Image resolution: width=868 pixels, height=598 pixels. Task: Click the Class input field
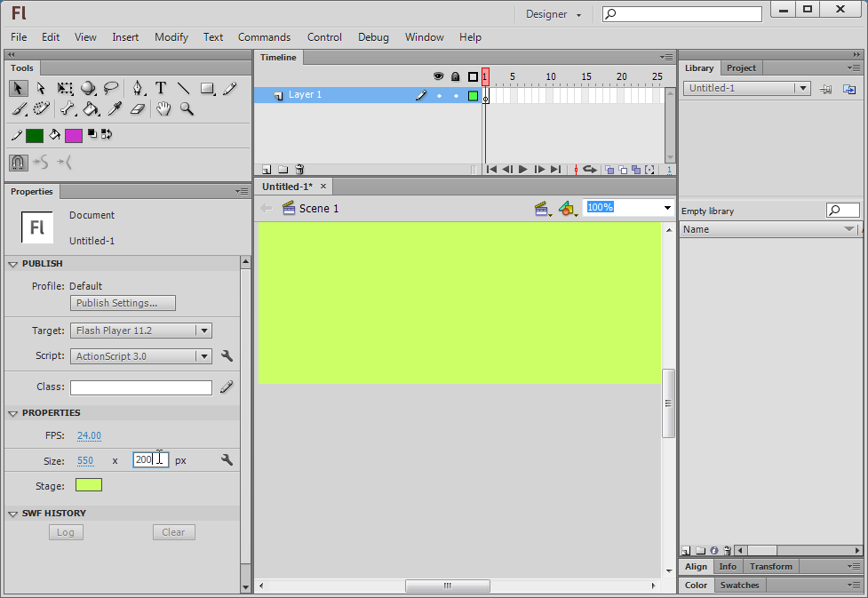pos(141,387)
